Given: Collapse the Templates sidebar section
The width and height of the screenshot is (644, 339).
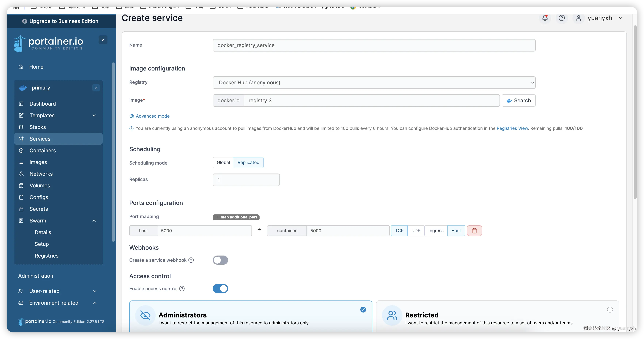Looking at the screenshot, I should pyautogui.click(x=94, y=115).
